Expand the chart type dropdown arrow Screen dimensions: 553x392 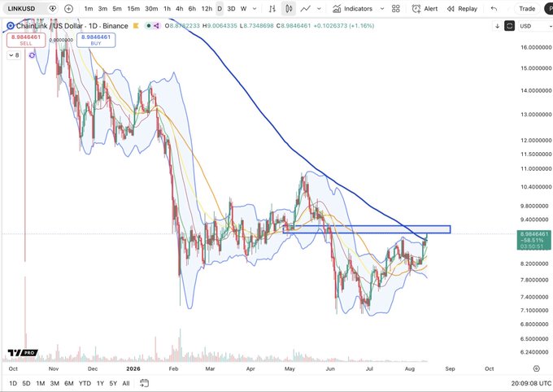(319, 9)
